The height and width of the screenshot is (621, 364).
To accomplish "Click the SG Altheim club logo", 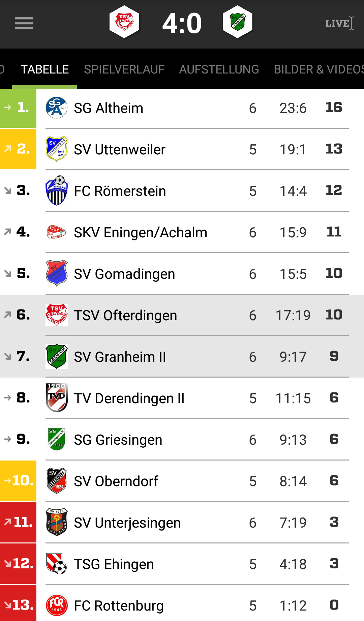I will 57,108.
